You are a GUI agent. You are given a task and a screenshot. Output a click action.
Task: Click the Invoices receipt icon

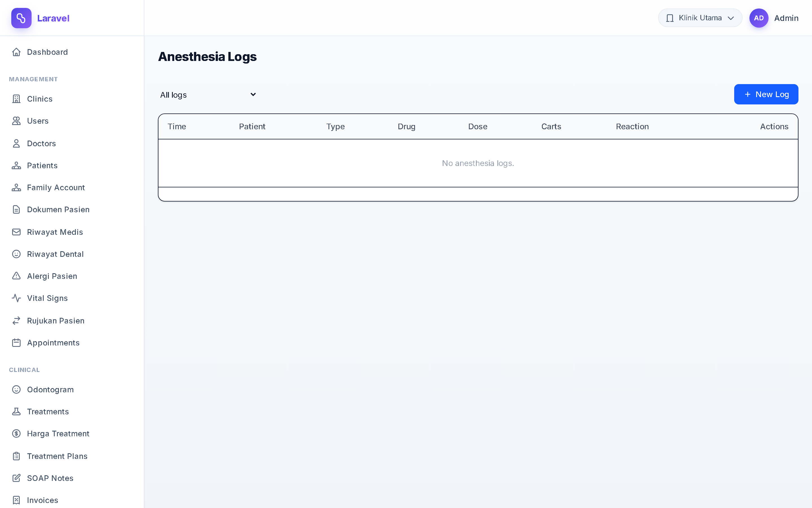[x=16, y=500]
